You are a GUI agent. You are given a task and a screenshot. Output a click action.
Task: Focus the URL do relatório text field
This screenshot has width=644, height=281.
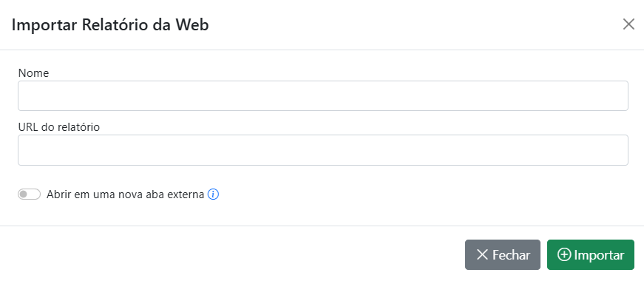click(323, 150)
